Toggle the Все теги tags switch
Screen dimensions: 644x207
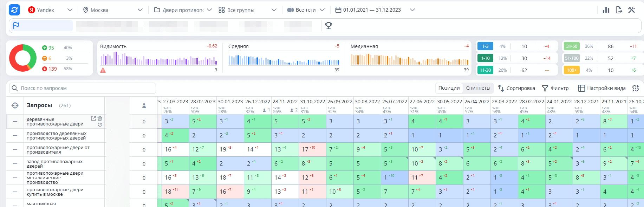[x=290, y=10]
